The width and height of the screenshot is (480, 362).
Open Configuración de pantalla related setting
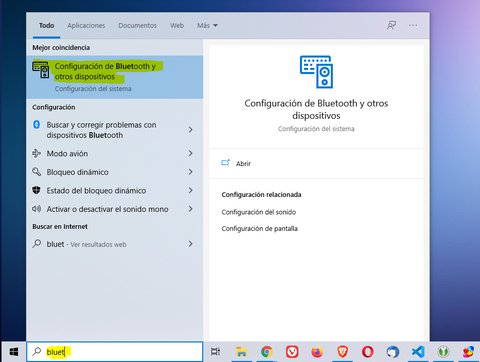(259, 229)
